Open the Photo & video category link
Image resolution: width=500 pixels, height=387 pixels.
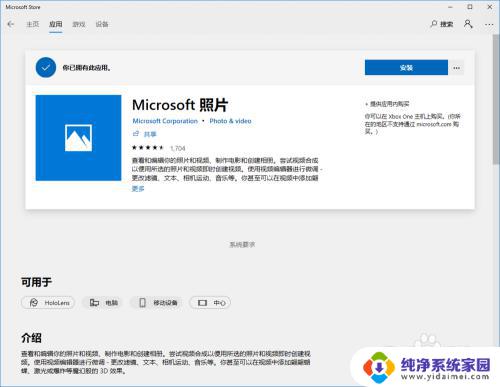point(230,121)
